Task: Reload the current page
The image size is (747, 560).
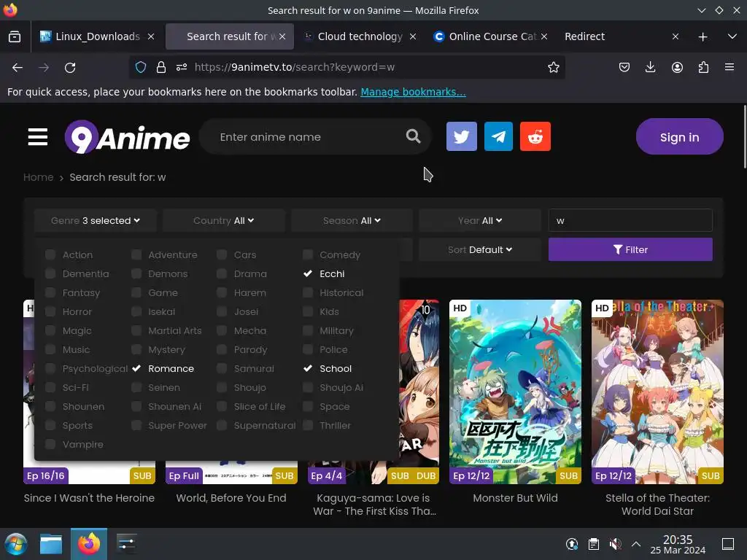Action: [x=70, y=68]
